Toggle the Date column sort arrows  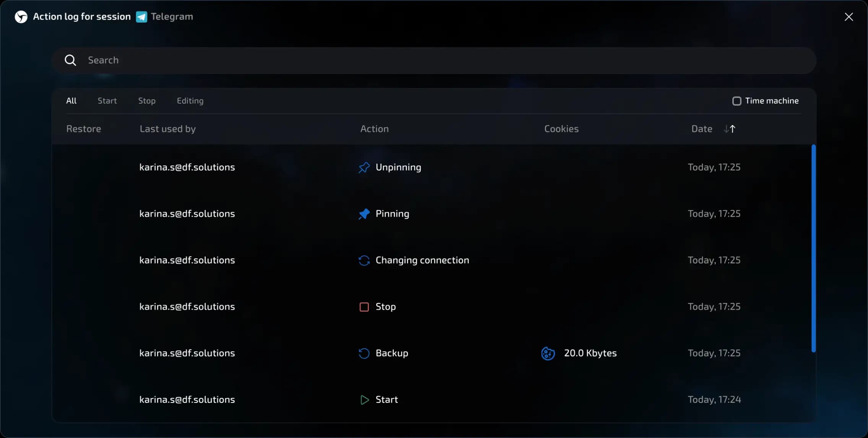730,129
